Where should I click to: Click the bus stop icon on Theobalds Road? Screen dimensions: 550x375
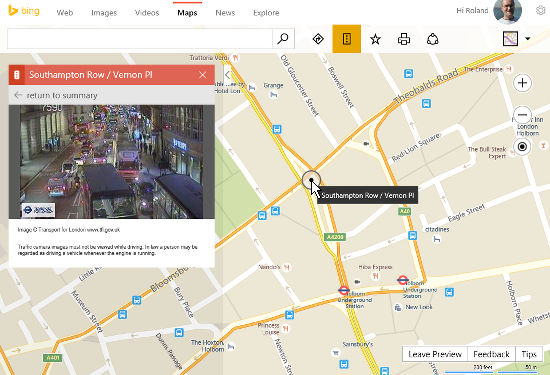[x=426, y=103]
